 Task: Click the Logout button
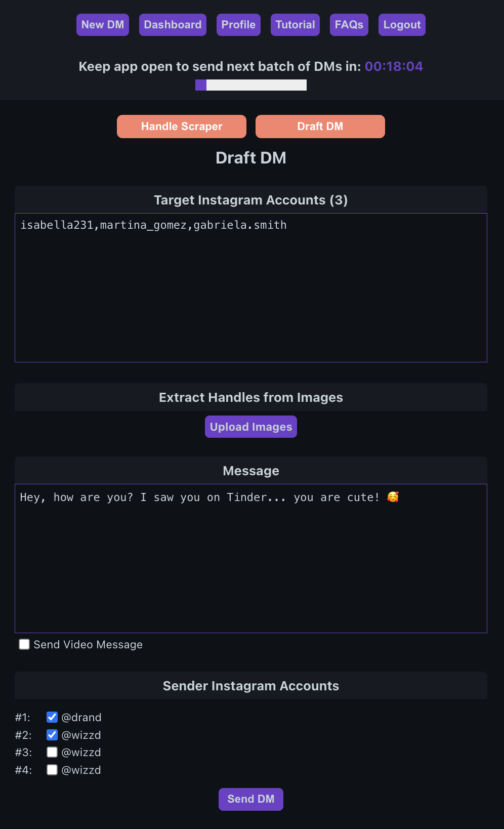pyautogui.click(x=402, y=25)
